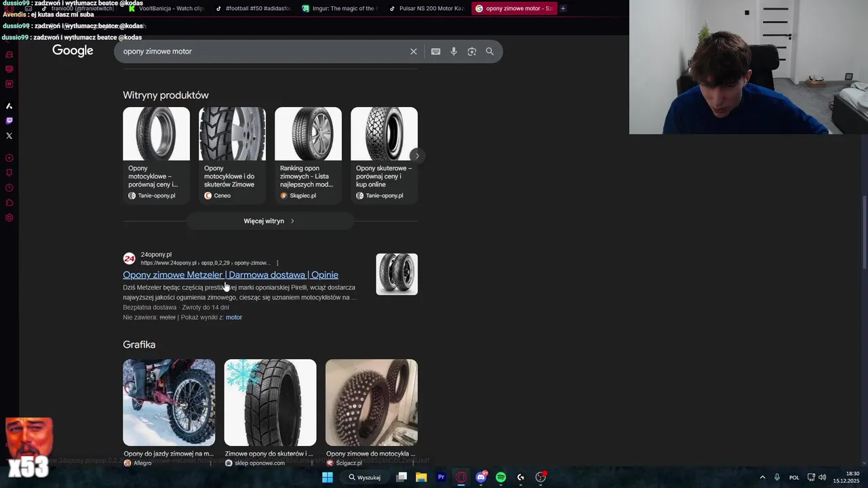The width and height of the screenshot is (868, 488).
Task: Open X (Twitter) in Opera sidebar
Action: pos(9,136)
